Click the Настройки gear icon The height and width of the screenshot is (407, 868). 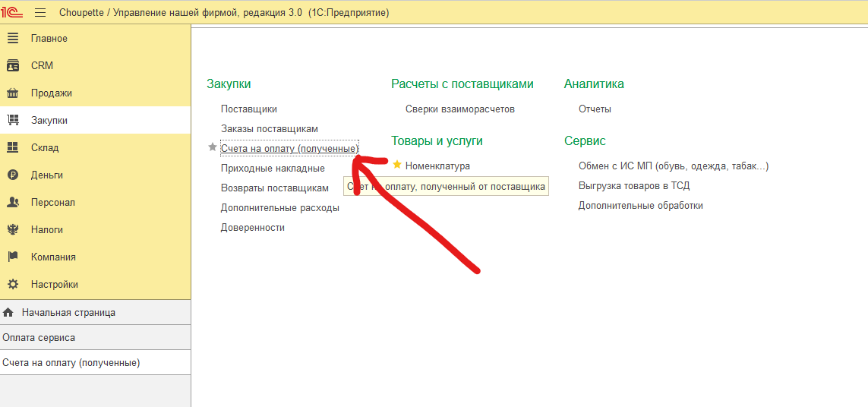[13, 285]
